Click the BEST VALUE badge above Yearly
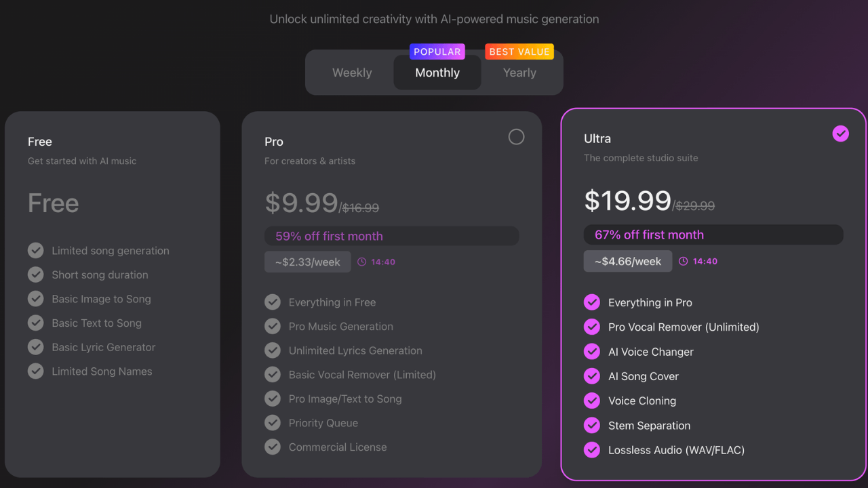868x488 pixels. (x=519, y=52)
